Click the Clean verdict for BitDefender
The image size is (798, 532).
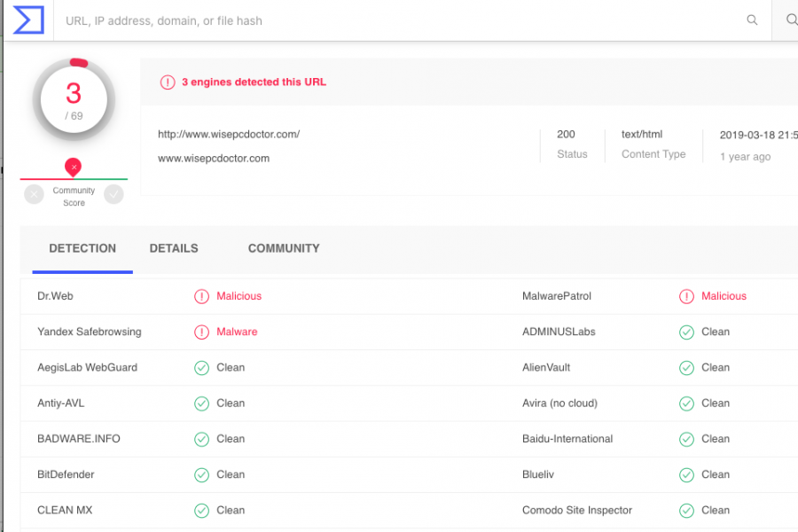click(231, 474)
